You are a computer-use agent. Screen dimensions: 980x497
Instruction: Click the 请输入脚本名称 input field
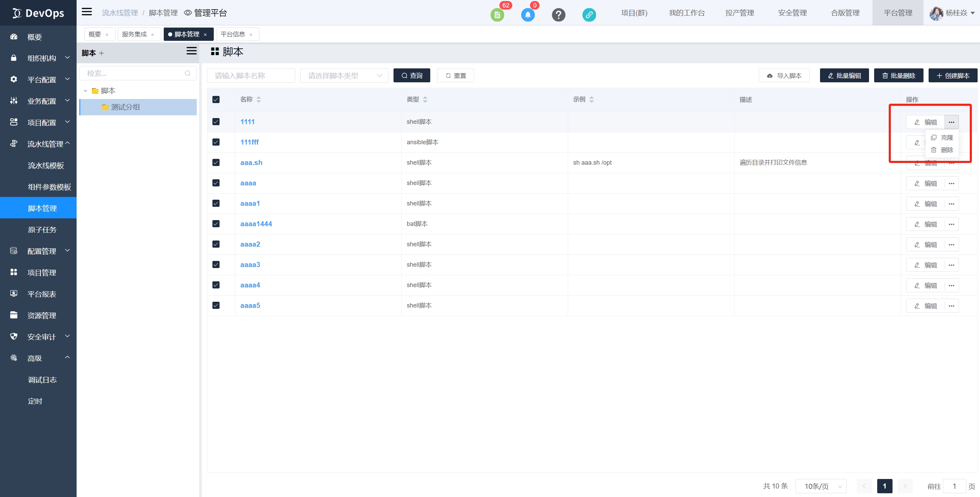click(251, 76)
